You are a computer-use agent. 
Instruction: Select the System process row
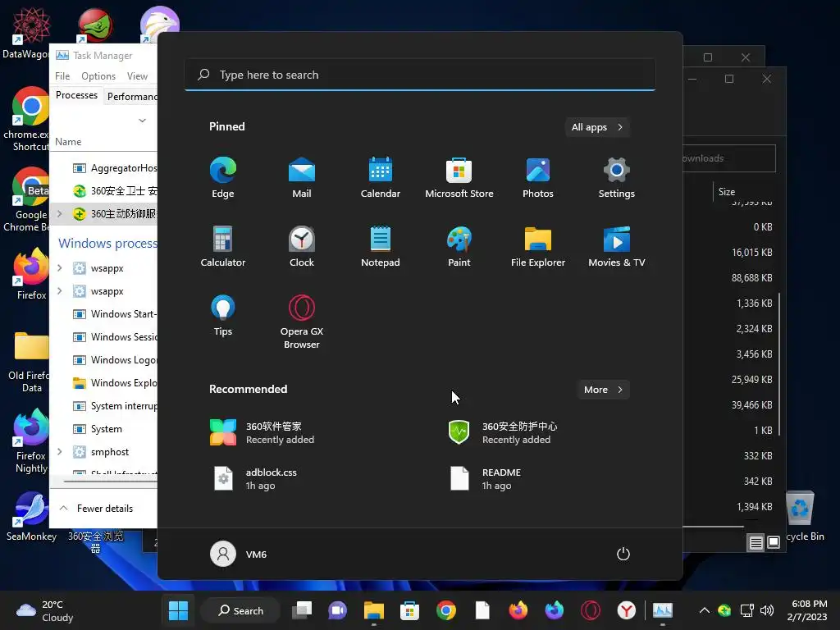(x=103, y=429)
